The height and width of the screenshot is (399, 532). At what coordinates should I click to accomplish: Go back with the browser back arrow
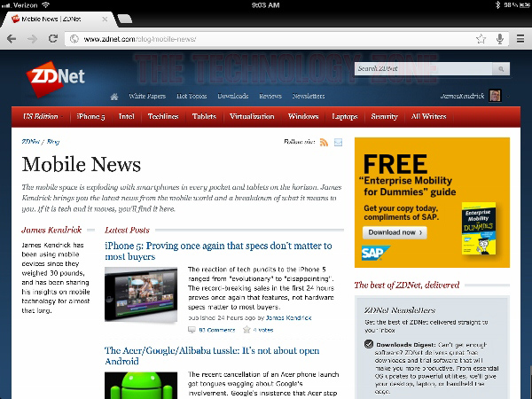(x=12, y=39)
